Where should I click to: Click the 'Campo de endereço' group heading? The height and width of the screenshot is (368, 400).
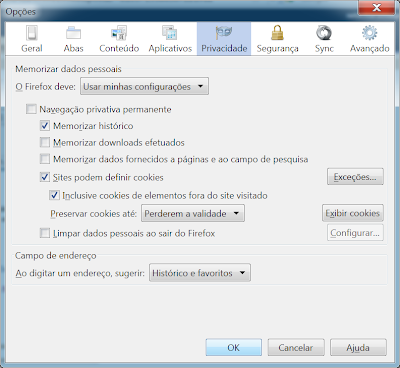pos(56,256)
